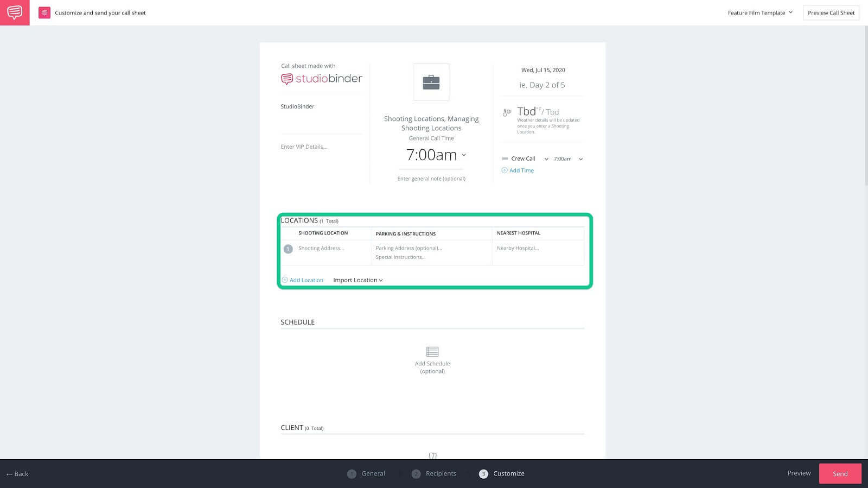Click the Parking Address (optional) field
The width and height of the screenshot is (868, 488).
(409, 248)
